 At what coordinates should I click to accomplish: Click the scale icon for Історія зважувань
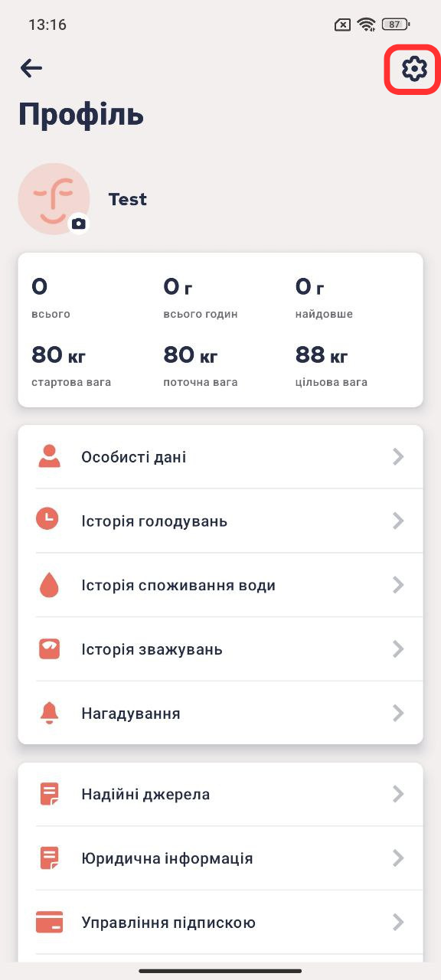tap(49, 649)
